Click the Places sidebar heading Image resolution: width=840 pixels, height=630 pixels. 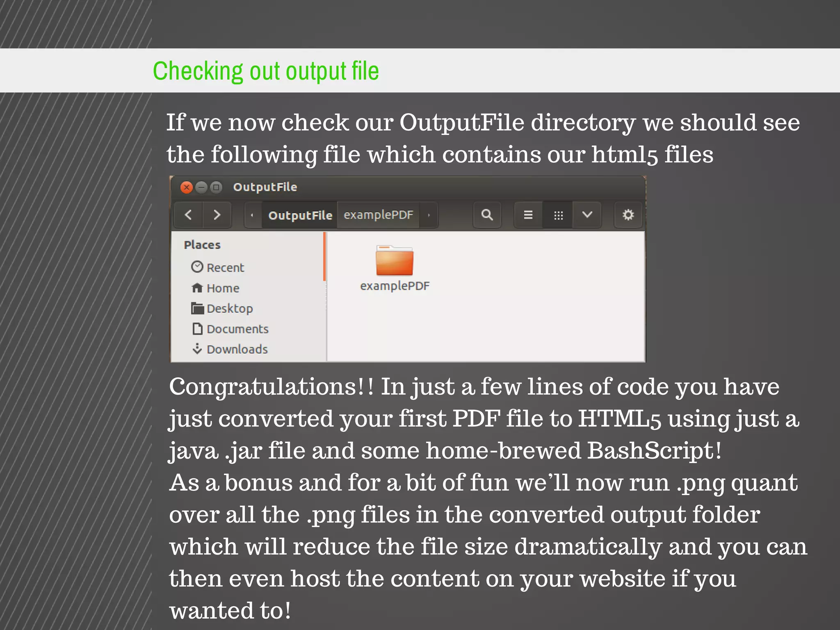[202, 245]
